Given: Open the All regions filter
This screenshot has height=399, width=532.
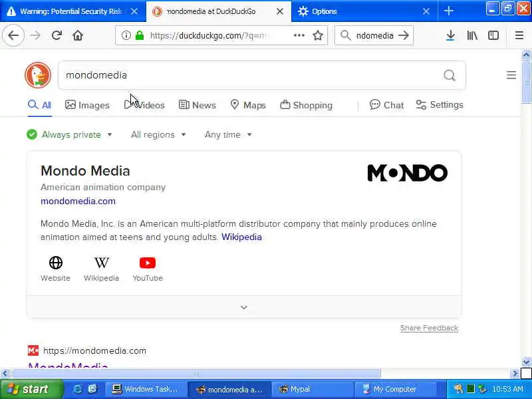Looking at the screenshot, I should click(x=158, y=135).
